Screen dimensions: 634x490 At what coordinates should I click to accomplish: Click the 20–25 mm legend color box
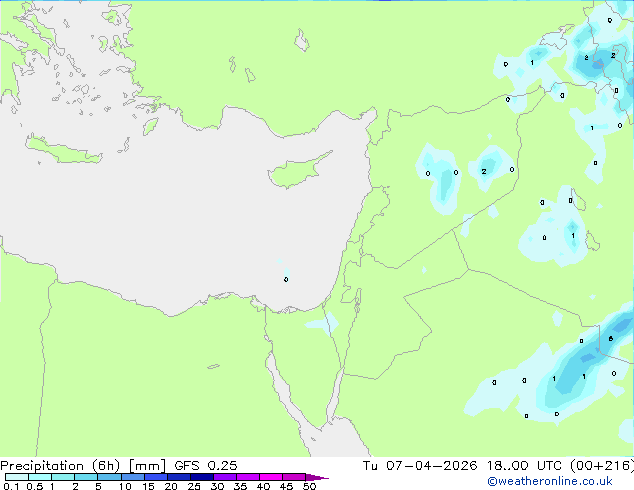179,477
